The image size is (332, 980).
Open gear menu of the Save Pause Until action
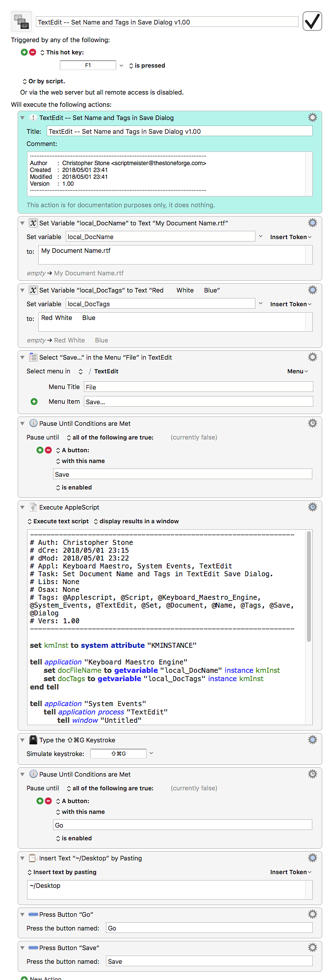[x=312, y=423]
